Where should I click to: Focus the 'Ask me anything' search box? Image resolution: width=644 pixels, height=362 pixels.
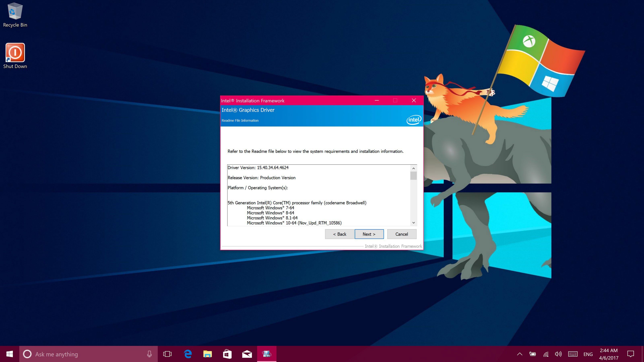tap(89, 354)
